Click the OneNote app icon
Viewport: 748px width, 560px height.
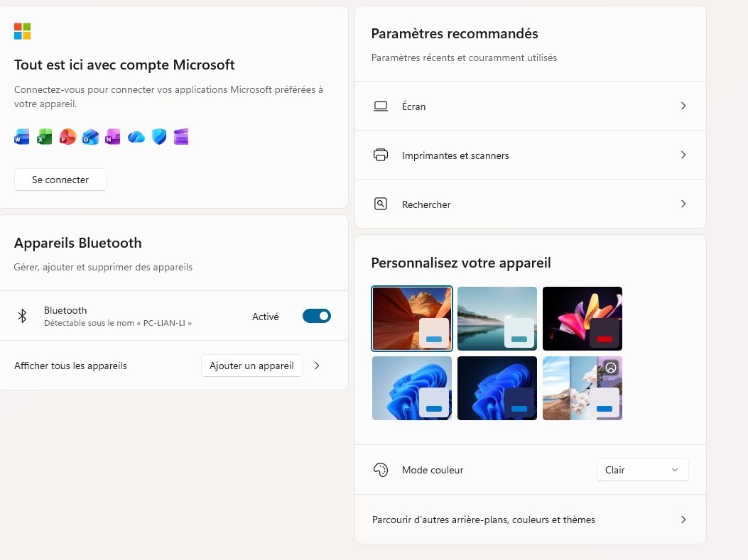tap(113, 137)
